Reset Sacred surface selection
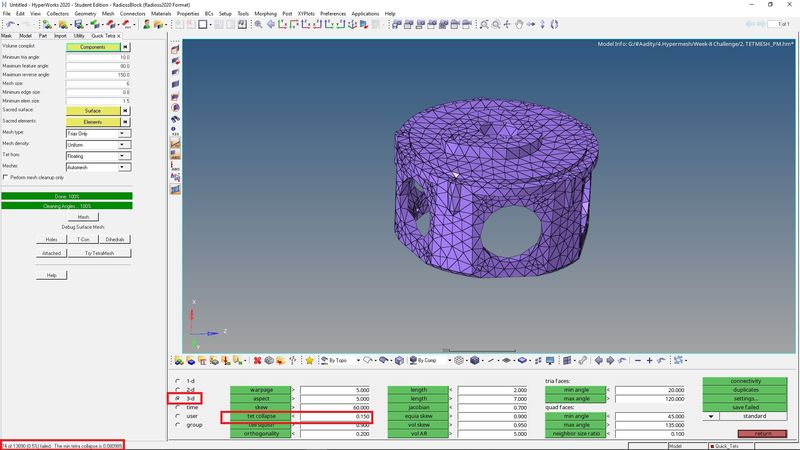This screenshot has width=800, height=450. 126,111
